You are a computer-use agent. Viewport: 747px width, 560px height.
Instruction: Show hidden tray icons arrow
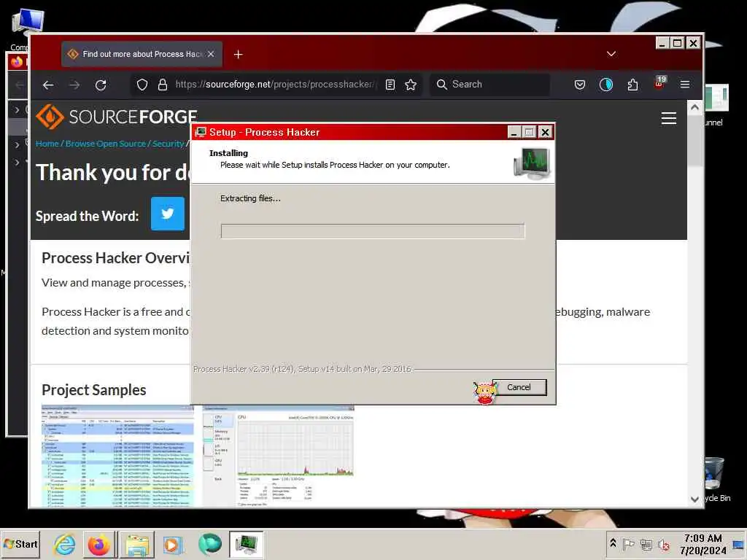(x=613, y=543)
